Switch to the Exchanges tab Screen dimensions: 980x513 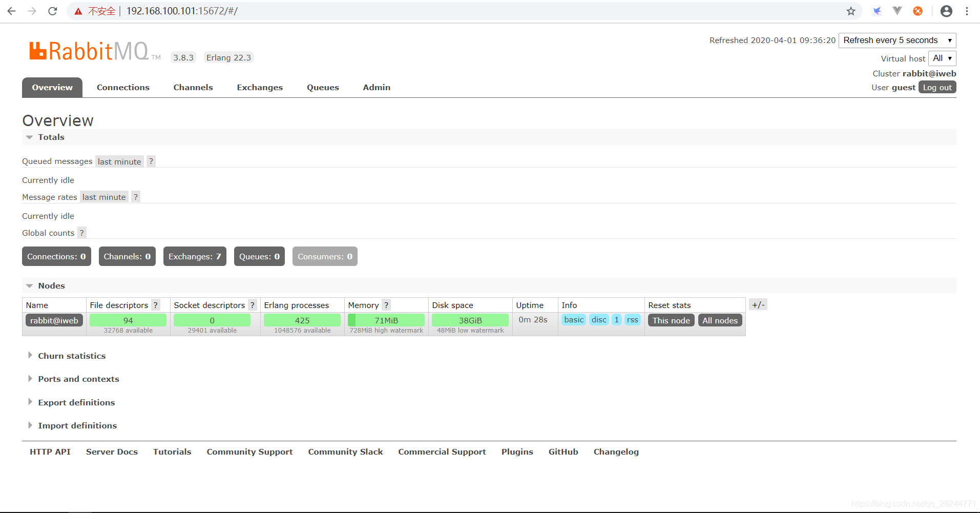point(260,87)
